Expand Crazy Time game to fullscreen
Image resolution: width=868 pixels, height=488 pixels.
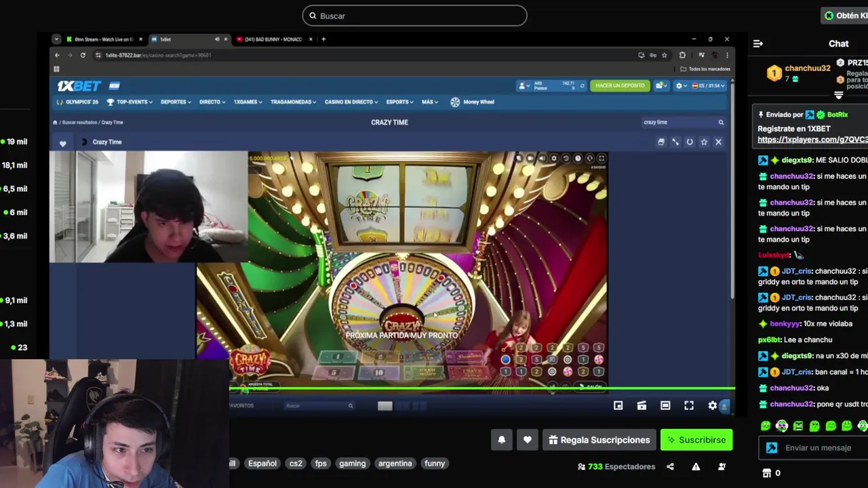coord(675,142)
